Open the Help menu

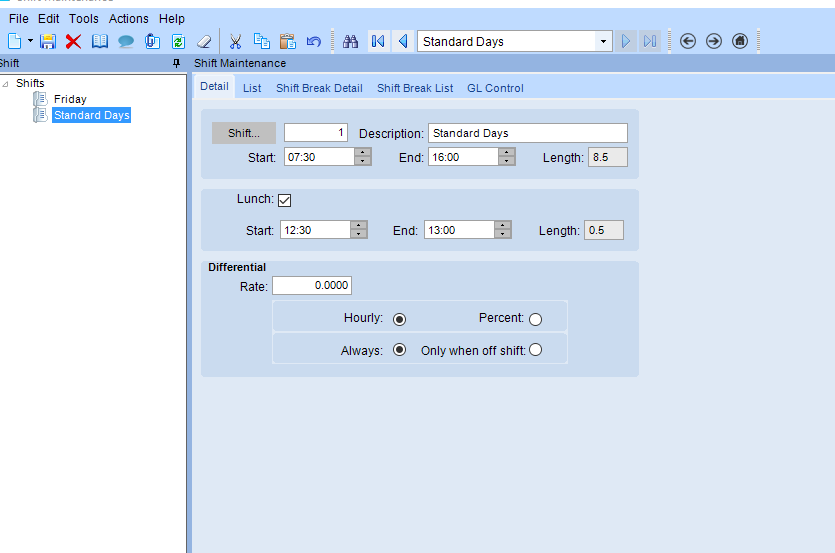pyautogui.click(x=171, y=19)
